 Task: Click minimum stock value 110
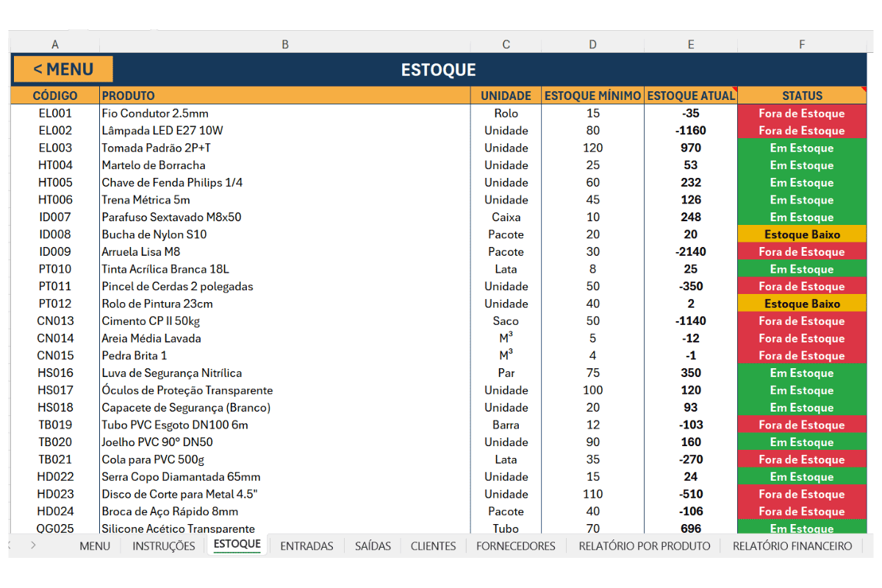pos(593,494)
